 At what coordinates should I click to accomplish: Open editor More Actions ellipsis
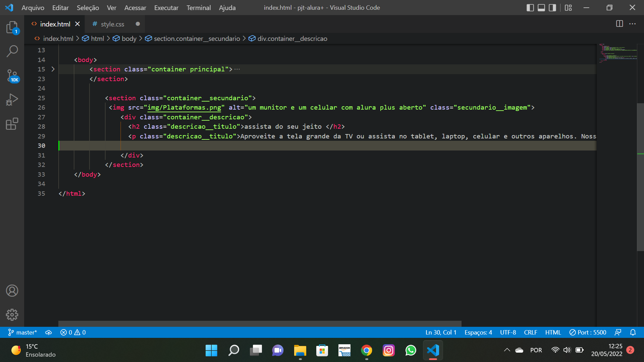click(633, 24)
